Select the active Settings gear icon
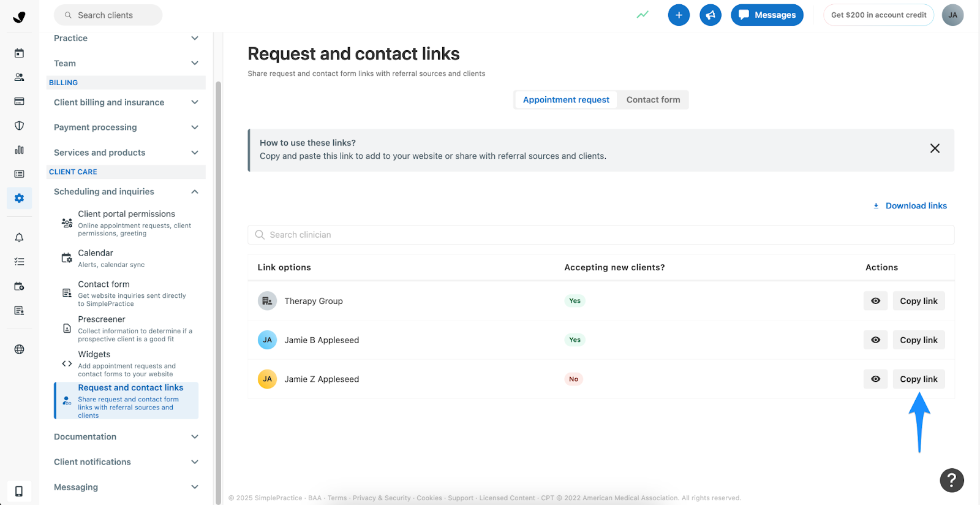 tap(19, 198)
